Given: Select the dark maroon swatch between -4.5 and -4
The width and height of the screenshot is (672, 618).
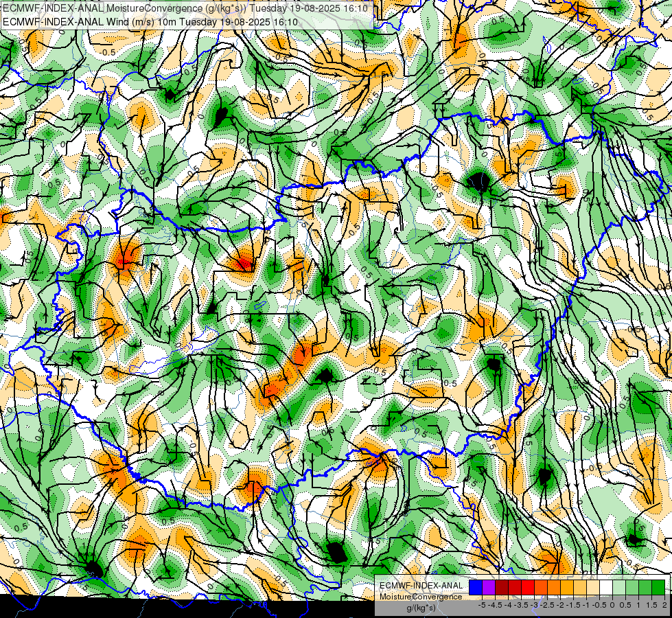Looking at the screenshot, I should (502, 587).
